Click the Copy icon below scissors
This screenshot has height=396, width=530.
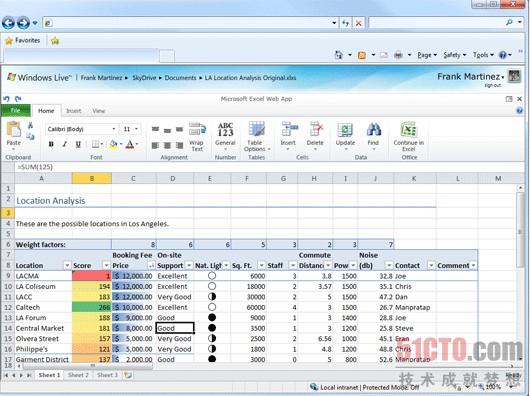click(30, 136)
